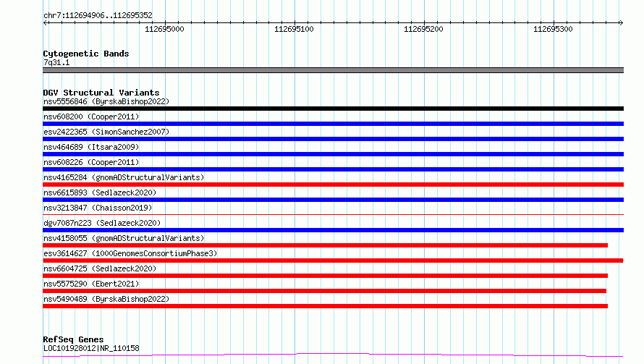Click label nsv5490489 (ByrskaBishop2022)
644x364 pixels.
click(x=106, y=299)
